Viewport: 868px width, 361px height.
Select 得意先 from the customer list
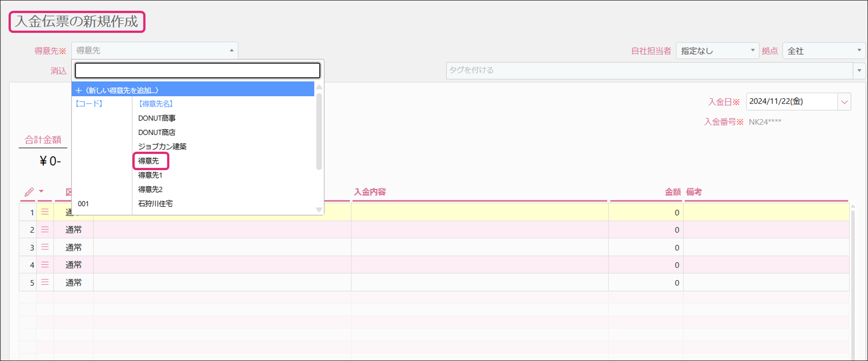click(149, 161)
